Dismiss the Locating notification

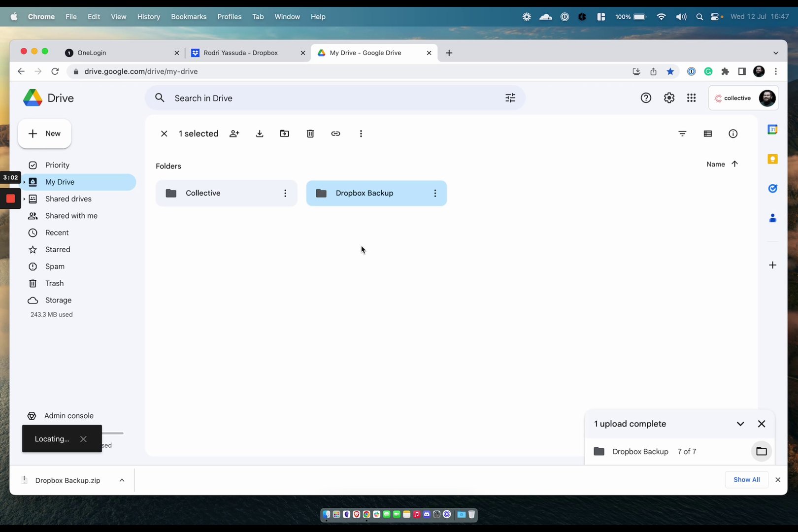[x=83, y=439]
